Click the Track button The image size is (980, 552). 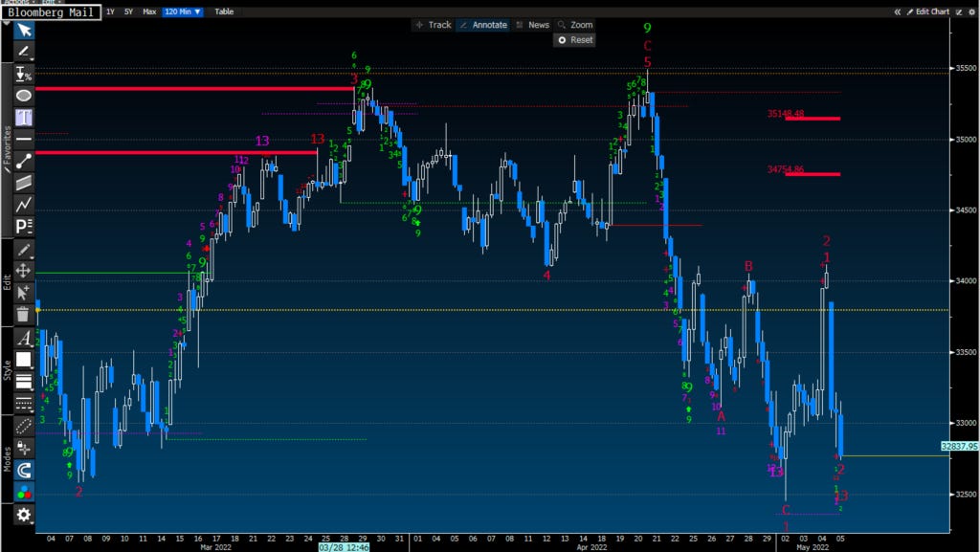pos(434,25)
